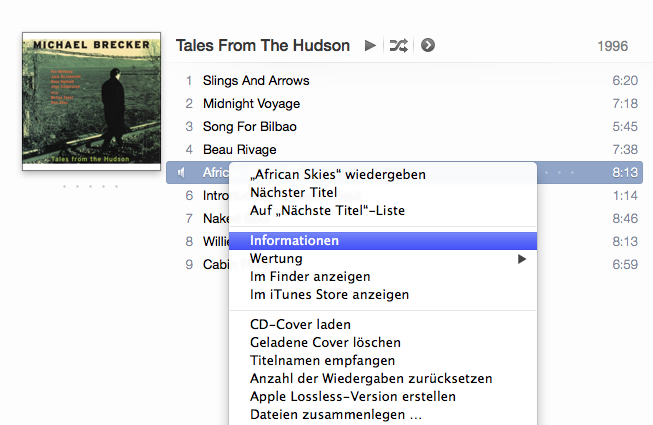The height and width of the screenshot is (425, 653).
Task: Choose Geladene Cover löschen
Action: click(325, 342)
